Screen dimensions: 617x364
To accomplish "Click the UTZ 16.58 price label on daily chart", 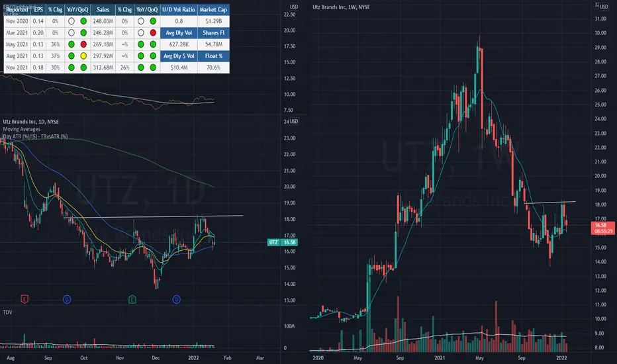I will coord(283,242).
